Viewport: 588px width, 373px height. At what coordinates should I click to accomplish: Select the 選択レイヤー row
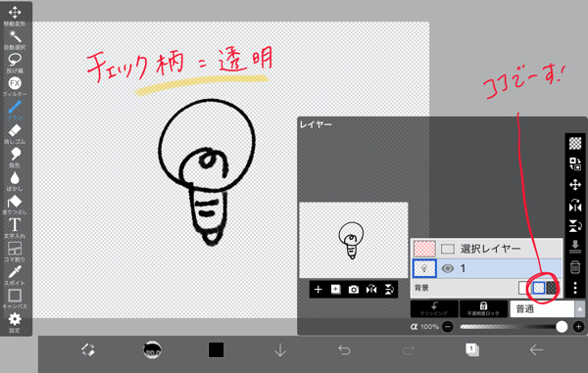[487, 249]
